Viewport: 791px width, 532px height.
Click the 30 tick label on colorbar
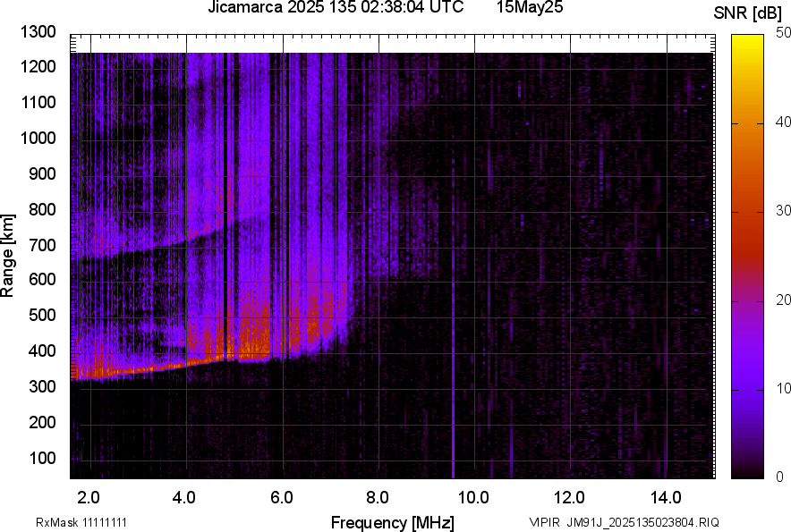coord(783,211)
